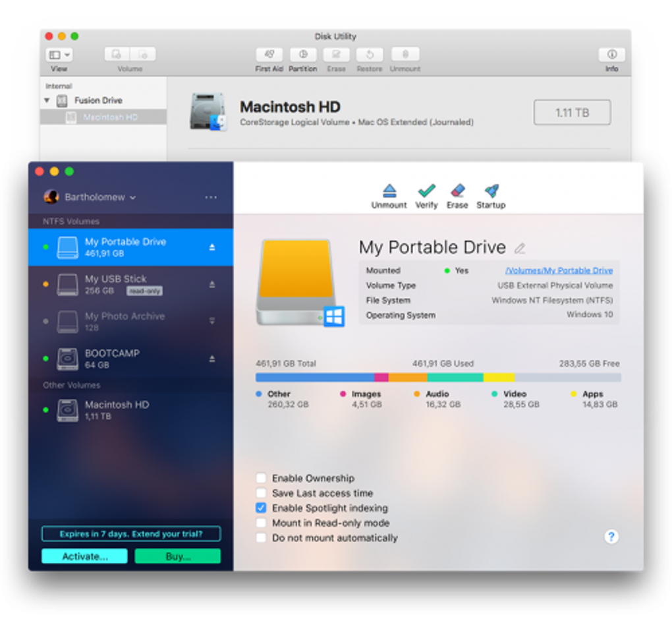Click the 461,91 GB Total label
This screenshot has height=621, width=672.
(286, 364)
